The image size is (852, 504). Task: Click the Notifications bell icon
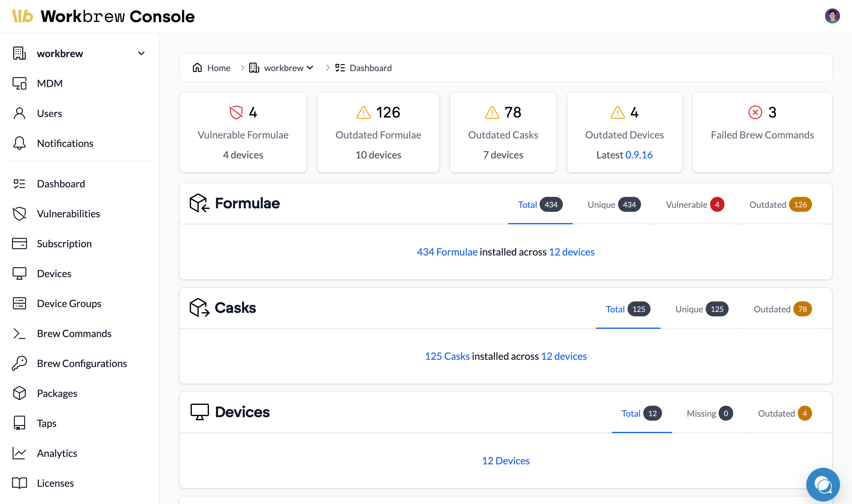pyautogui.click(x=19, y=143)
